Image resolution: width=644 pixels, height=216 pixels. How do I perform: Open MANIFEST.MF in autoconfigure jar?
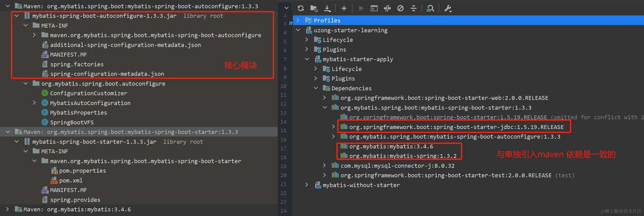click(68, 54)
